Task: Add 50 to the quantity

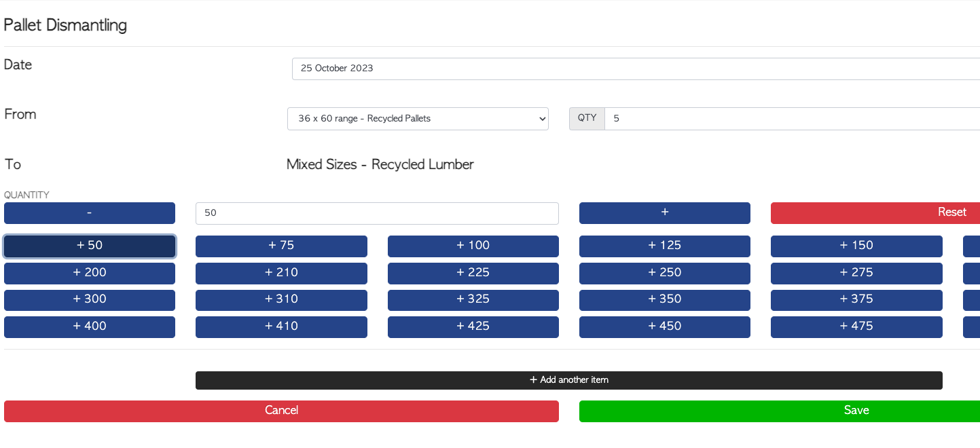Action: [90, 246]
